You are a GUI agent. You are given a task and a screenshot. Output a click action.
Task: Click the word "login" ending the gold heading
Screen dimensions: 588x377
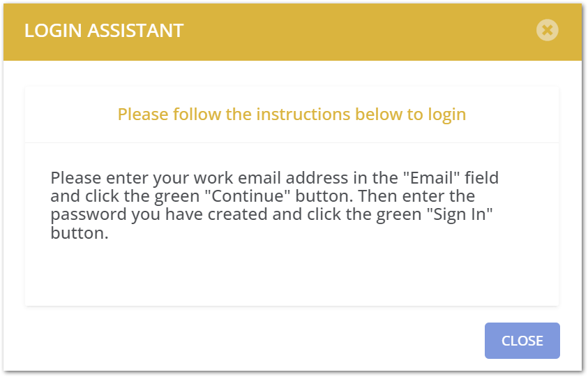(447, 114)
